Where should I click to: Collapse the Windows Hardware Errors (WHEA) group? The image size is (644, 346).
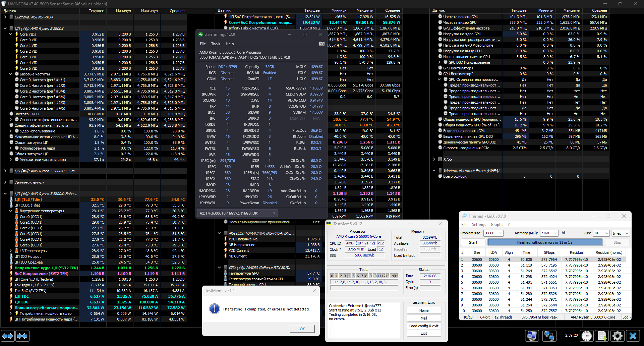[434, 171]
